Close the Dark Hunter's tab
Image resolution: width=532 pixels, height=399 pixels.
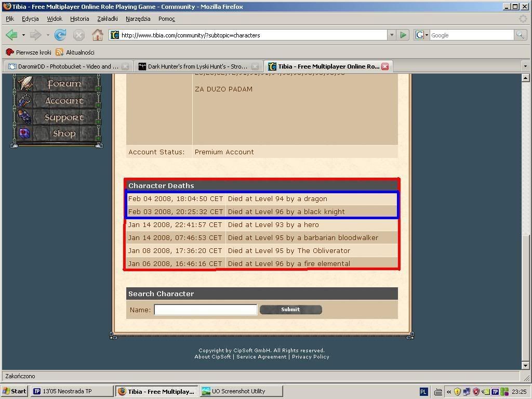pos(255,66)
